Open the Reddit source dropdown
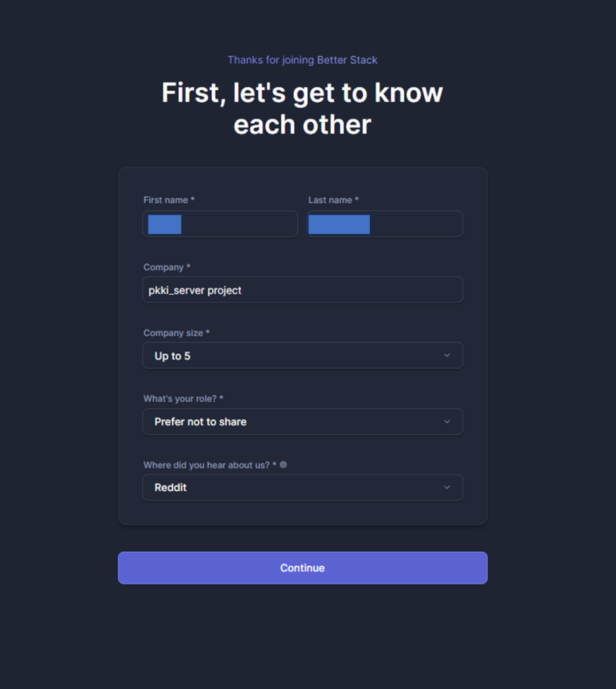The height and width of the screenshot is (689, 616). point(302,488)
